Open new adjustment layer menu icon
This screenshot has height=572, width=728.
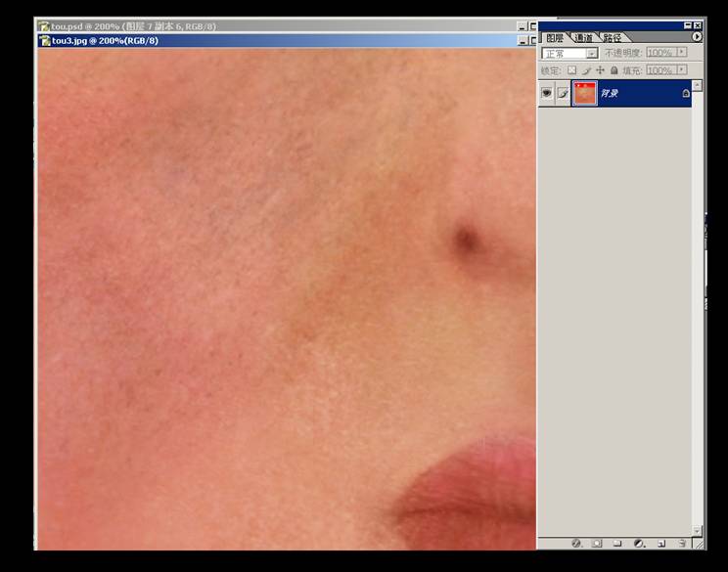point(639,542)
